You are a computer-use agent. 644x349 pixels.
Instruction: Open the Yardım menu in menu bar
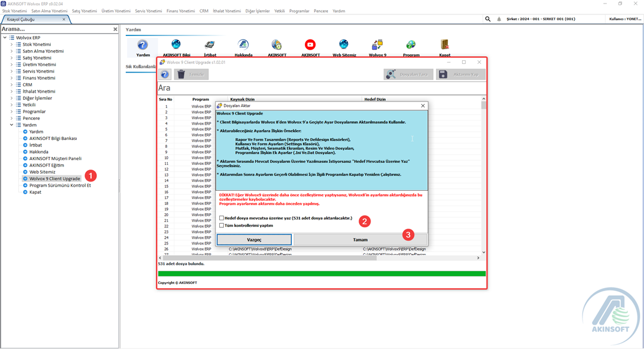339,11
